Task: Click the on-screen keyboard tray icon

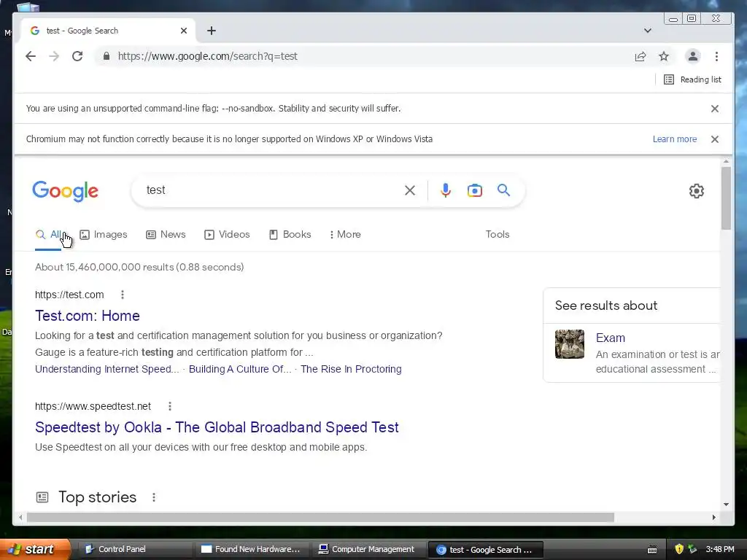Action: [652, 550]
